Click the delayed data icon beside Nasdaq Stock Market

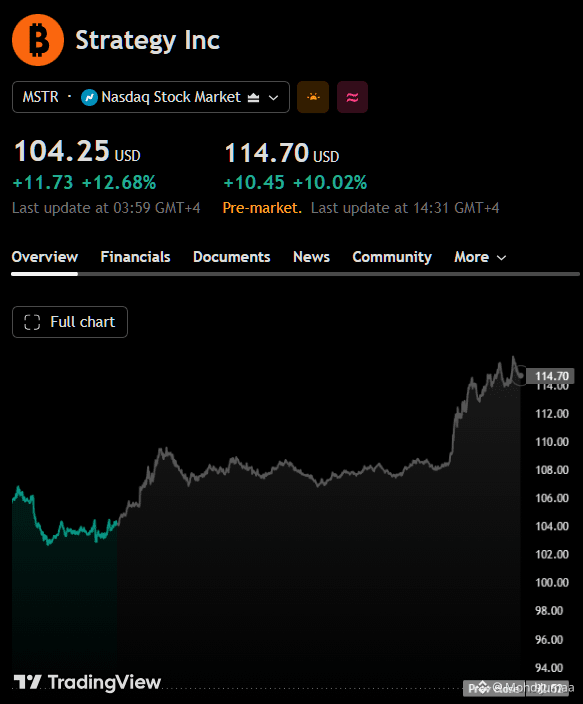[x=254, y=97]
